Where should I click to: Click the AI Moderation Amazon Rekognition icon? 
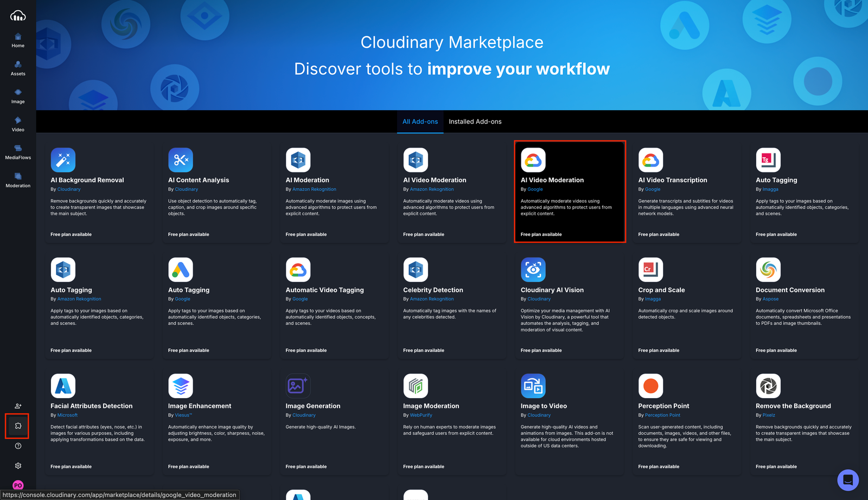pyautogui.click(x=298, y=160)
